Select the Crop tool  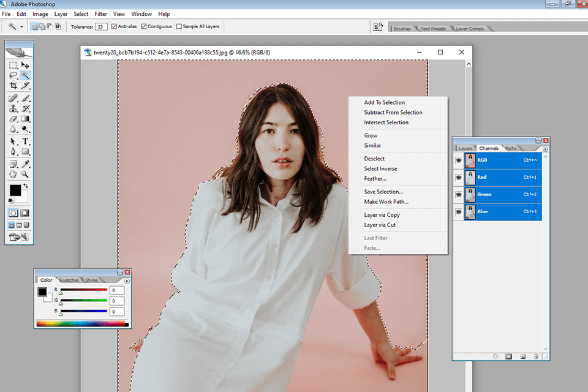(13, 86)
